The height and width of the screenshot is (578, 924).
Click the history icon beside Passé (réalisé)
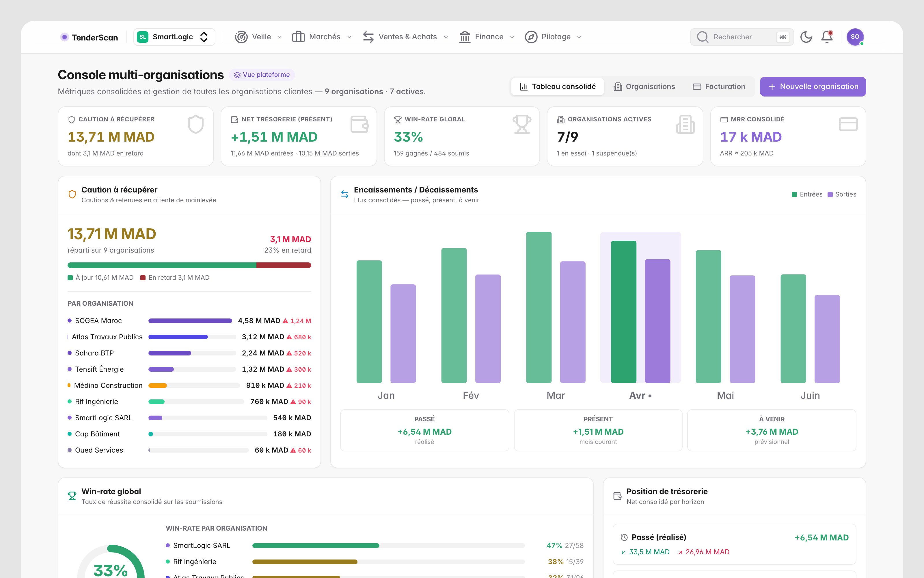624,538
